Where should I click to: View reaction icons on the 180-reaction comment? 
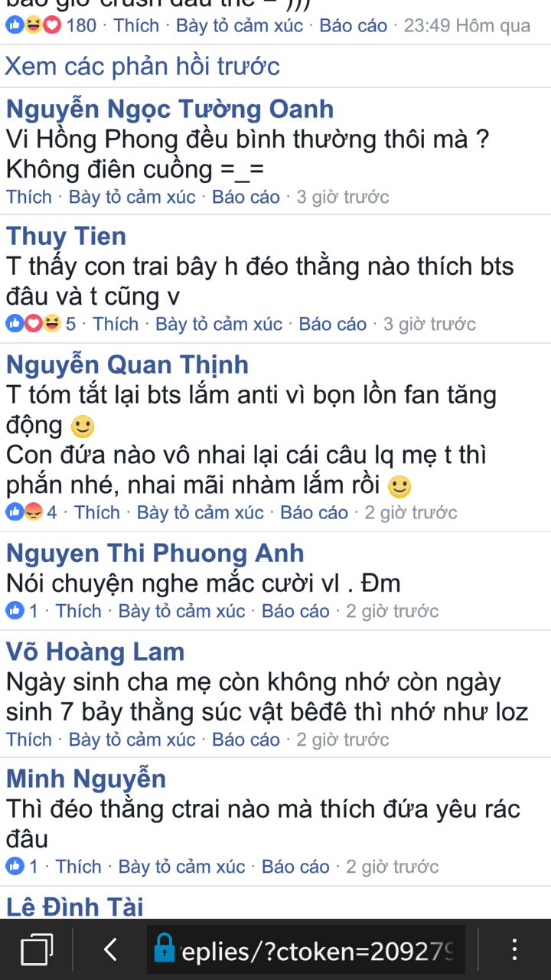33,25
